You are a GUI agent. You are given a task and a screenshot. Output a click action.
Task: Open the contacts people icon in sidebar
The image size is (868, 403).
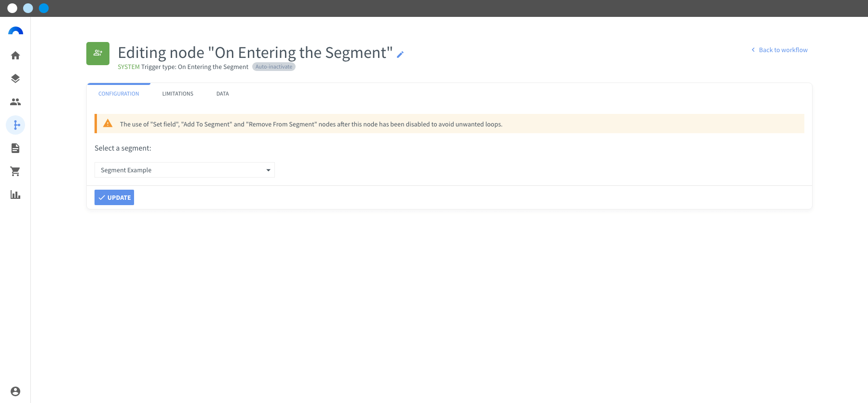click(x=15, y=102)
